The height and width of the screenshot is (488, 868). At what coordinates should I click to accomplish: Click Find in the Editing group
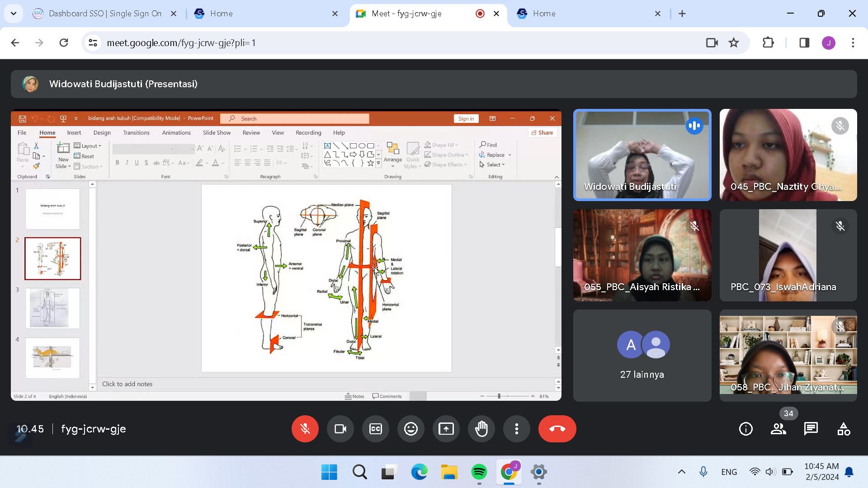click(488, 145)
